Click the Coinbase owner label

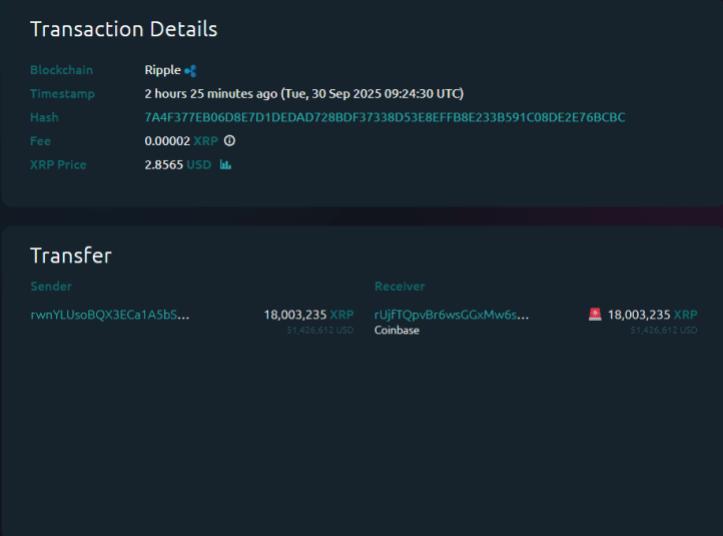[x=397, y=330]
